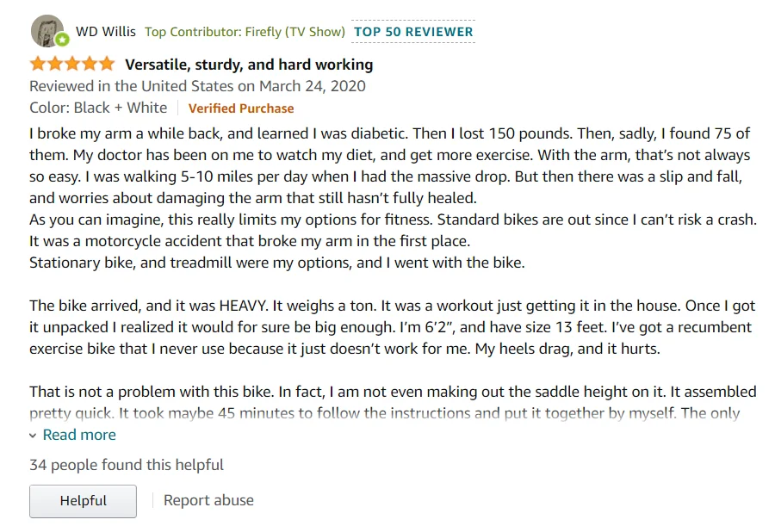Click the Report abuse link
Image resolution: width=775 pixels, height=532 pixels.
[208, 500]
